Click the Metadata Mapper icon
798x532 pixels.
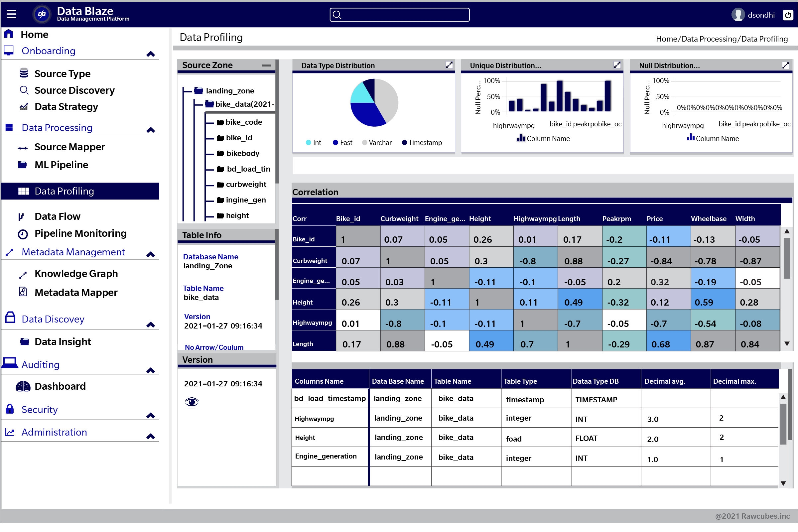click(22, 292)
